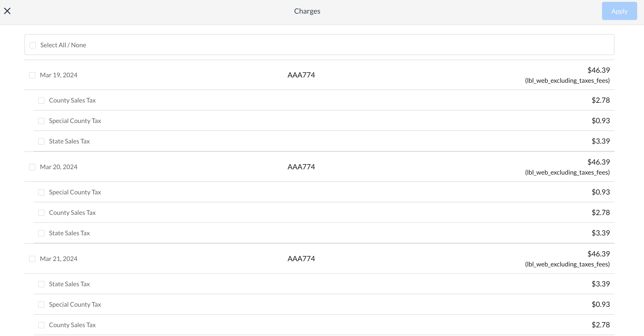Click the $46.39 total for Mar 20
This screenshot has height=336, width=644.
click(598, 162)
